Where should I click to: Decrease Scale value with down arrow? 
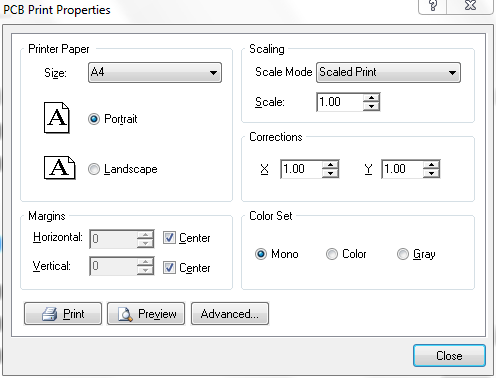[371, 106]
